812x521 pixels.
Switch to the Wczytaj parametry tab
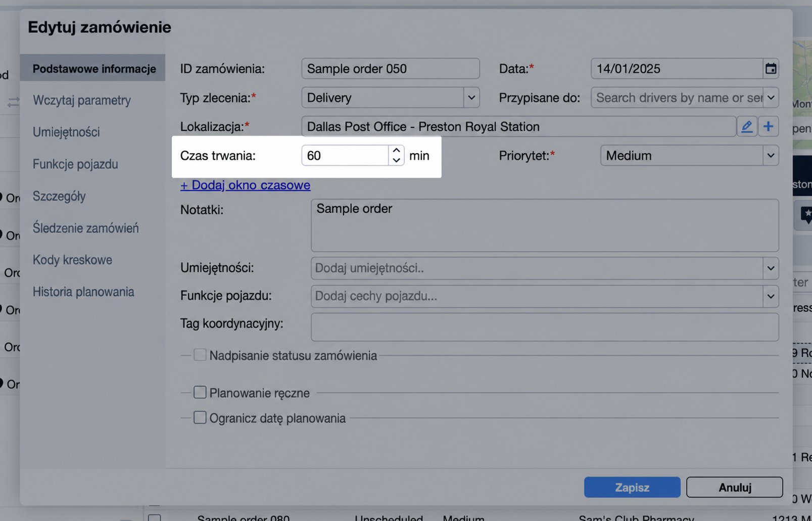click(x=82, y=100)
